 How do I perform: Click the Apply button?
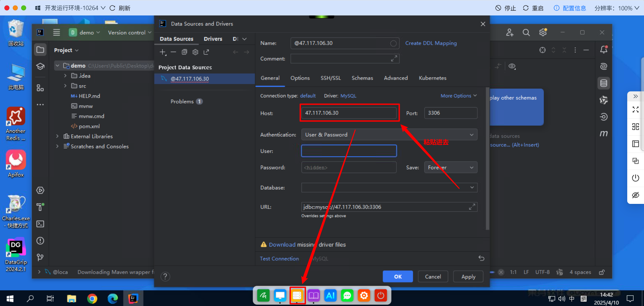pos(468,276)
